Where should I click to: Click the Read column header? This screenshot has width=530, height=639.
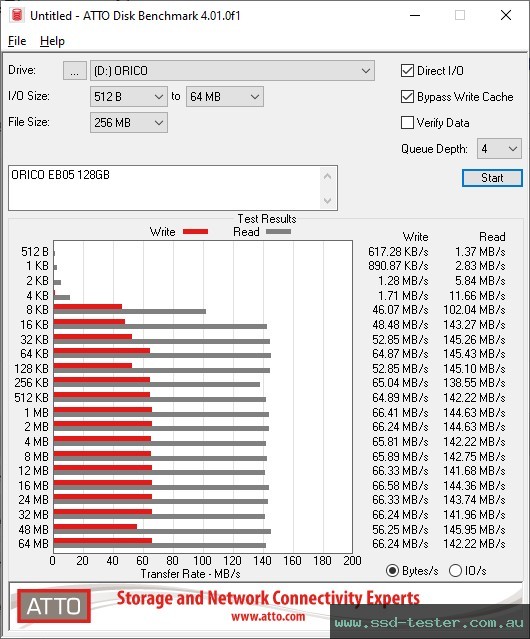pos(492,237)
